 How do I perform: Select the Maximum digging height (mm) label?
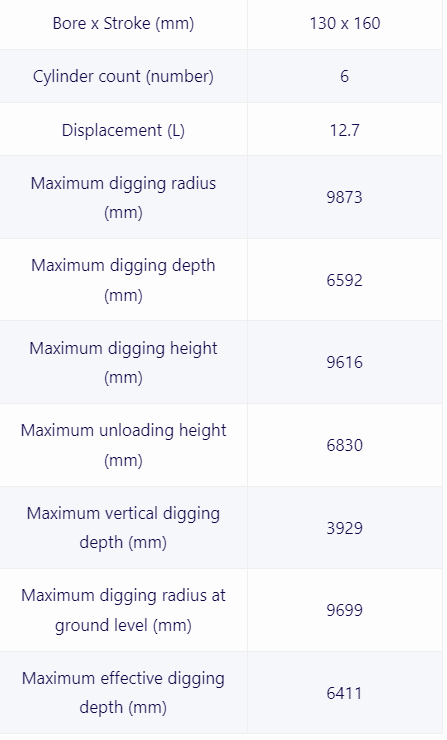coord(123,362)
